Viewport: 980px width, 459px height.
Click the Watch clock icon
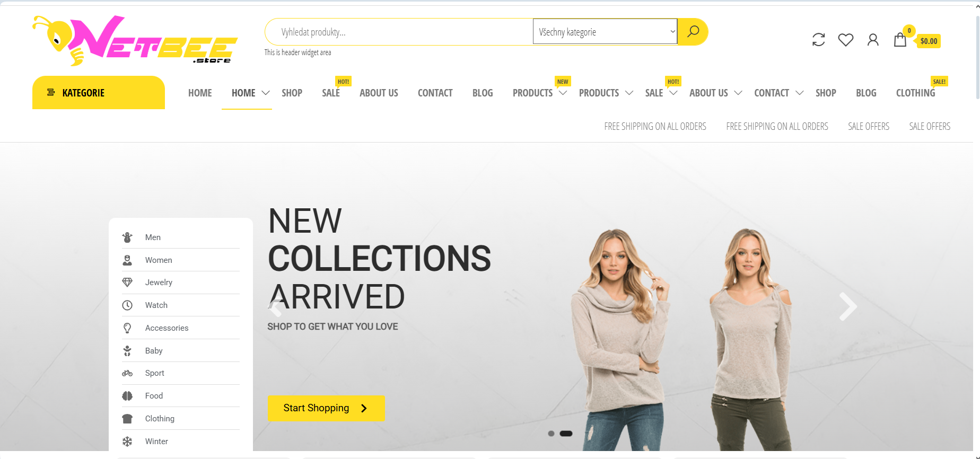pyautogui.click(x=127, y=305)
